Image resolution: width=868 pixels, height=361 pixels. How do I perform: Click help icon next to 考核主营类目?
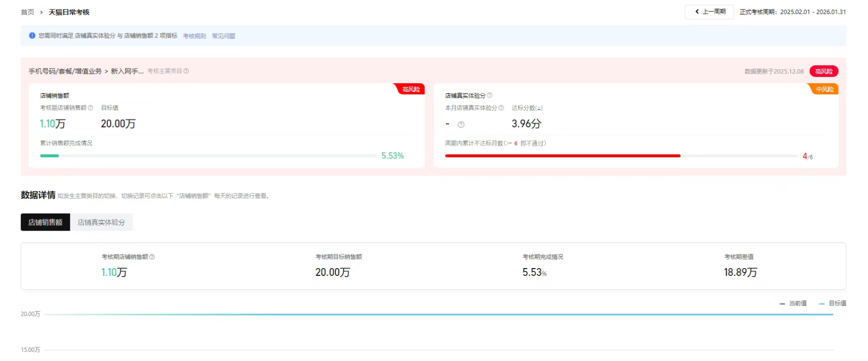[186, 71]
